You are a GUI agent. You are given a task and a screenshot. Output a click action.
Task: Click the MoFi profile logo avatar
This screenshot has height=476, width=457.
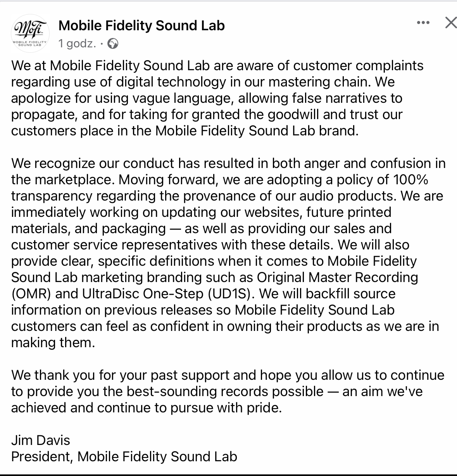[x=30, y=33]
